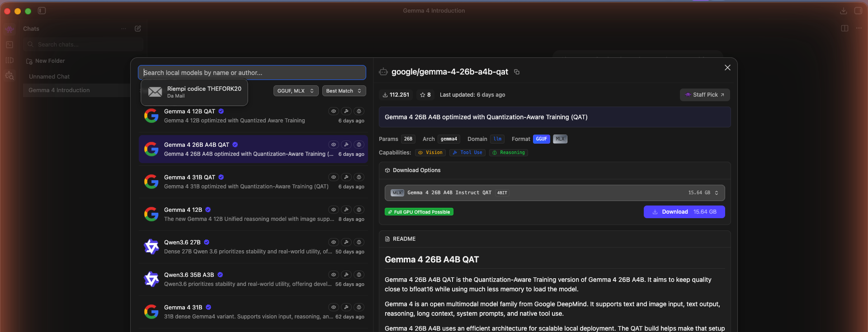Click the Gemma 4 Introduction window title
Screen dimensions: 868x332
pos(434,11)
